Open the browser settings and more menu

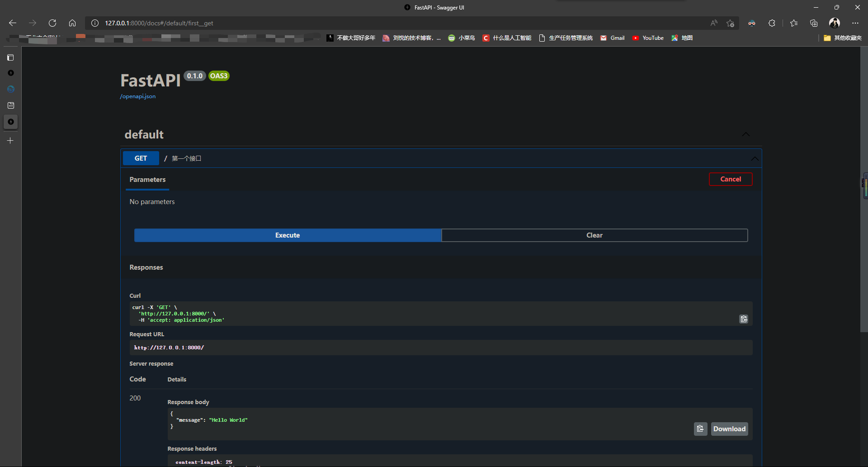[x=855, y=23]
